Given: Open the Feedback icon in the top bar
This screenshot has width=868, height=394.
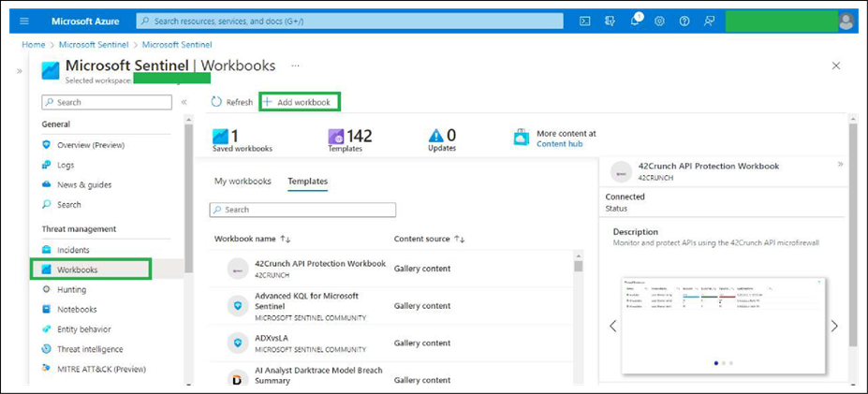Looking at the screenshot, I should pos(709,21).
